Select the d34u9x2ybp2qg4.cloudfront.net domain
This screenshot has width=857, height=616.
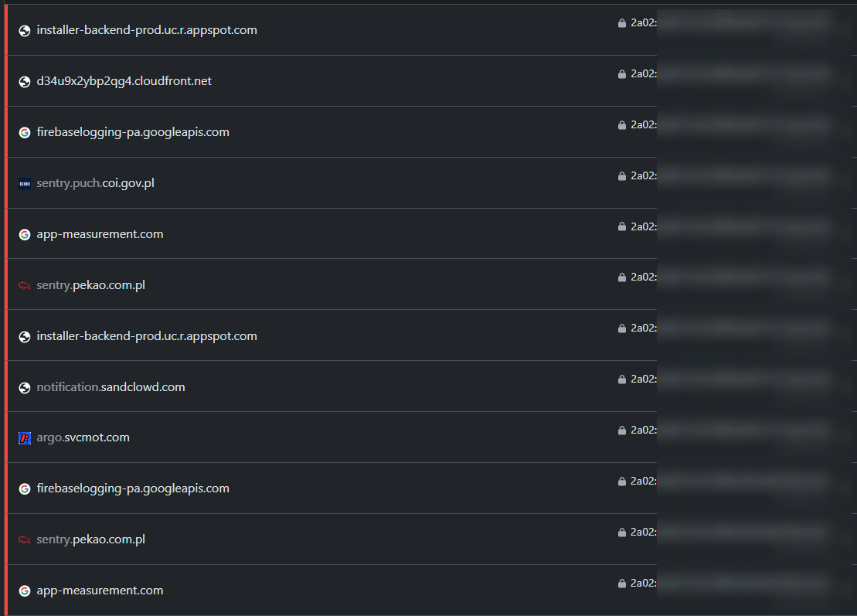pos(124,81)
